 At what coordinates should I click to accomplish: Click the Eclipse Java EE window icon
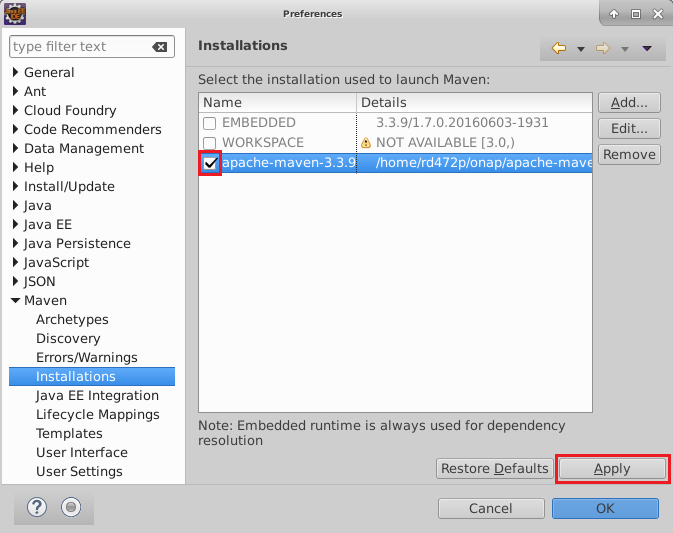(x=15, y=13)
